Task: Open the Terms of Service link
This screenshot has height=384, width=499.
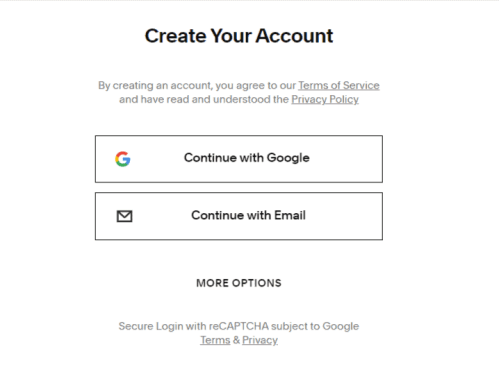Action: pyautogui.click(x=339, y=85)
